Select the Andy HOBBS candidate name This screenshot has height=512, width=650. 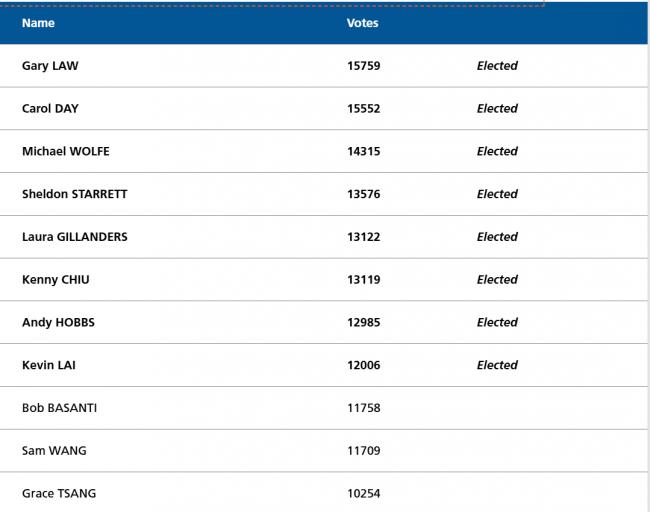click(58, 323)
